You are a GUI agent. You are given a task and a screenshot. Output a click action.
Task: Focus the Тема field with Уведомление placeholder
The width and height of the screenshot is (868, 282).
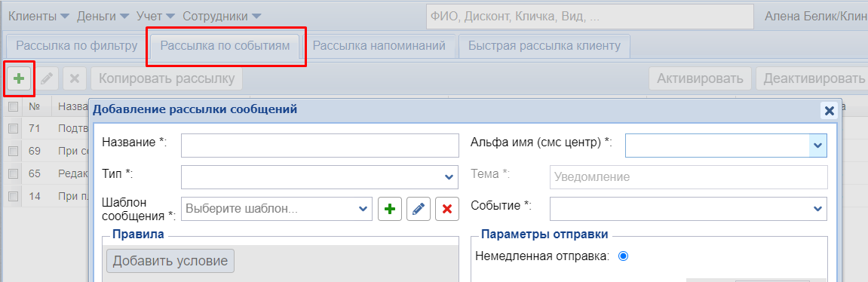[x=689, y=177]
